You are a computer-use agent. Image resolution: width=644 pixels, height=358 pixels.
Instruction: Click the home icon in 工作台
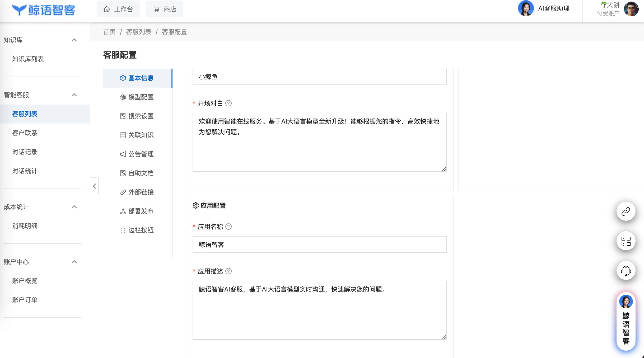[107, 9]
